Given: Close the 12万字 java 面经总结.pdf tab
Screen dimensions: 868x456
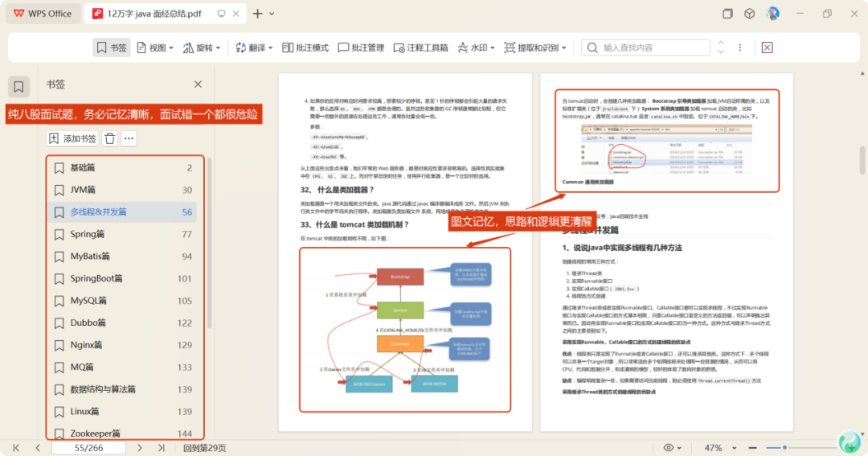Looking at the screenshot, I should pos(235,14).
